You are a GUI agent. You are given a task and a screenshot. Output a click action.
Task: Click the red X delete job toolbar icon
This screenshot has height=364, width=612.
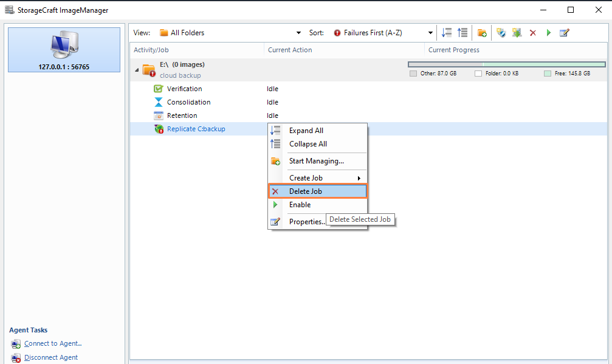pos(533,33)
